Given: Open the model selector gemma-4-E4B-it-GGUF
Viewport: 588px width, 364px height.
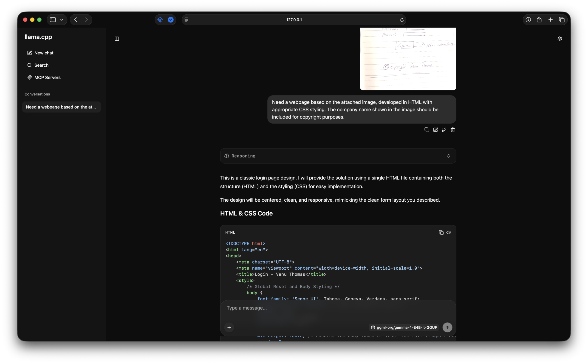Looking at the screenshot, I should tap(404, 327).
